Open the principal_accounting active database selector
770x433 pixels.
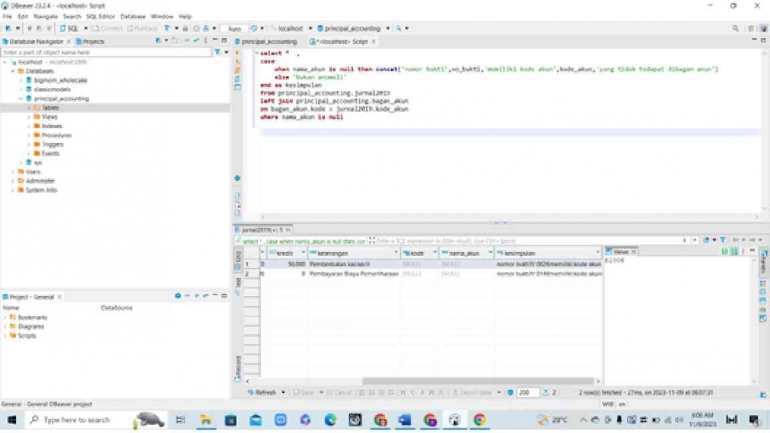coord(354,28)
